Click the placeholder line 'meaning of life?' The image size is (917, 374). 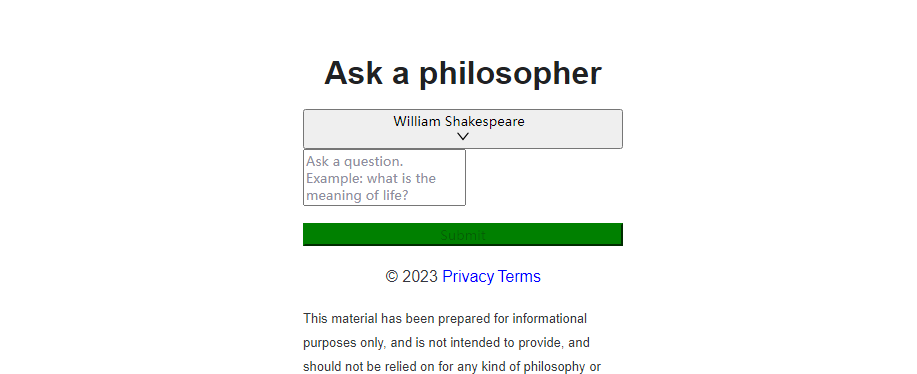[x=357, y=195]
